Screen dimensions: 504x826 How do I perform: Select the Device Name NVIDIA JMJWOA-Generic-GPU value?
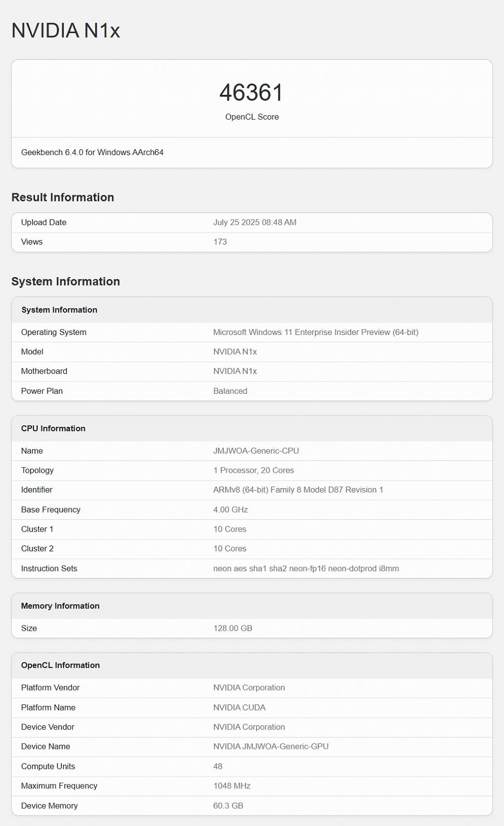point(271,746)
